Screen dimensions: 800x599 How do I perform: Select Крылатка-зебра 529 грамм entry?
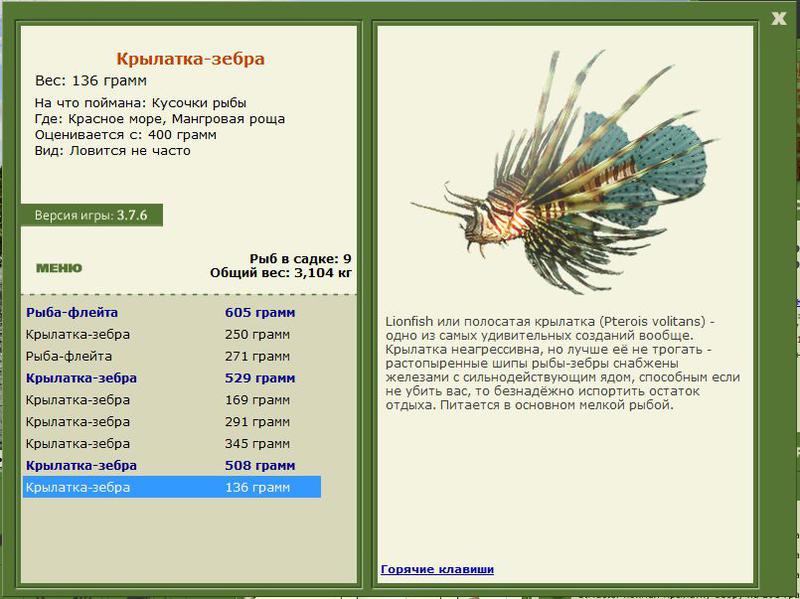click(171, 378)
